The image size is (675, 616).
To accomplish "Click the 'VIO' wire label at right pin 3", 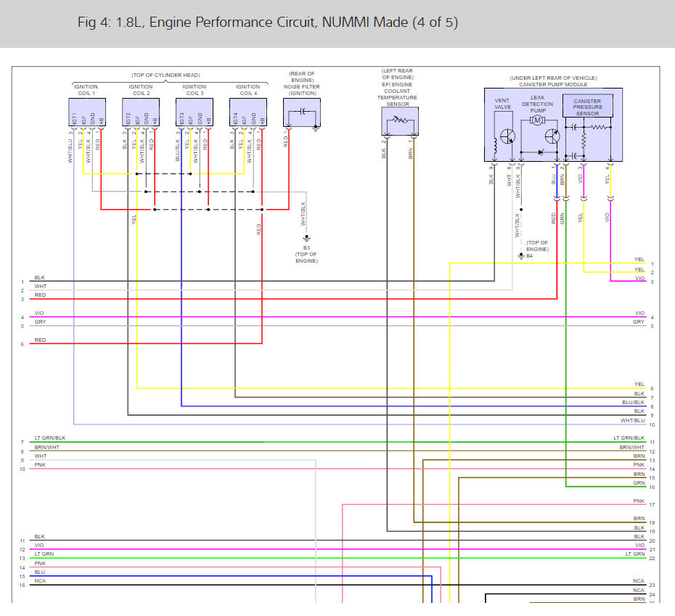I will point(640,278).
